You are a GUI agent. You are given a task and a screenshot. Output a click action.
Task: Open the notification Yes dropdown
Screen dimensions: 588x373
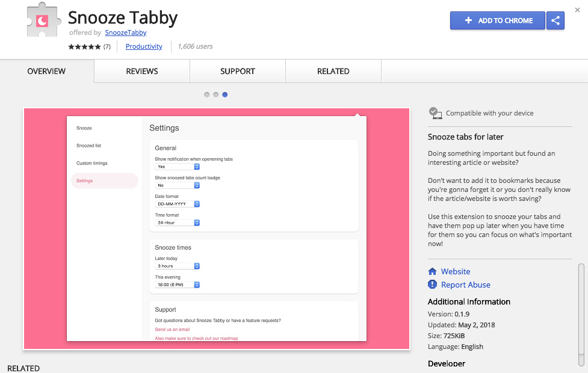click(x=178, y=167)
